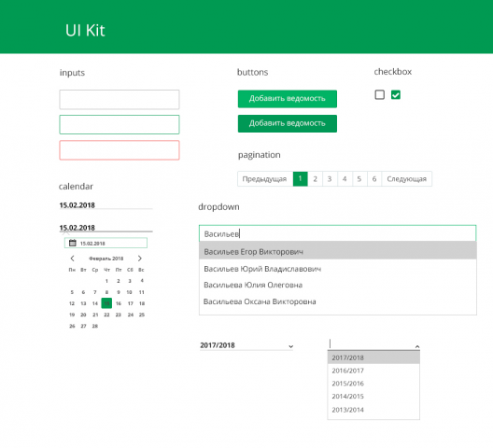Select 2015/2016 year option

tap(373, 384)
